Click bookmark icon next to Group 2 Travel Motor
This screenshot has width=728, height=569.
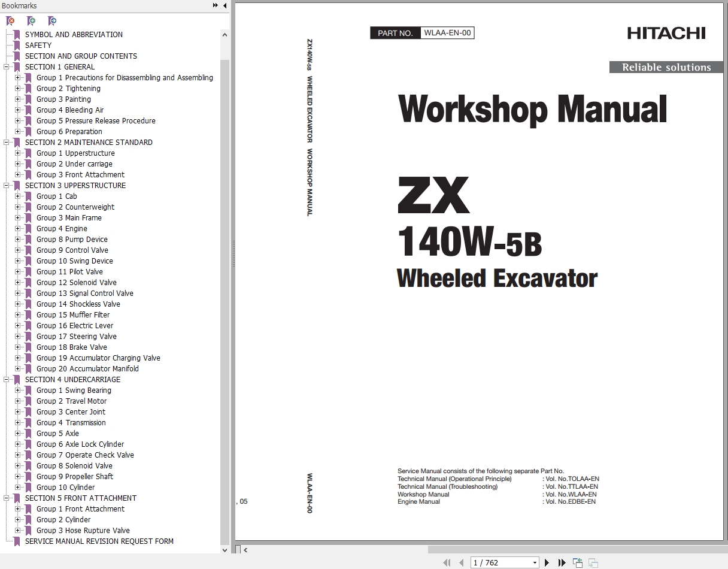(28, 401)
